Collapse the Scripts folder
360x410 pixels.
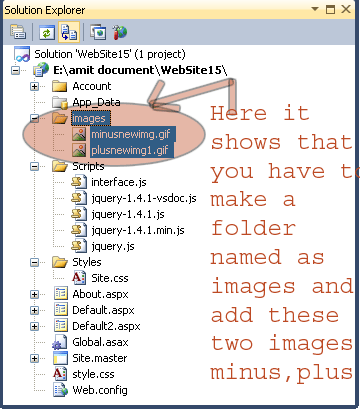pyautogui.click(x=34, y=166)
